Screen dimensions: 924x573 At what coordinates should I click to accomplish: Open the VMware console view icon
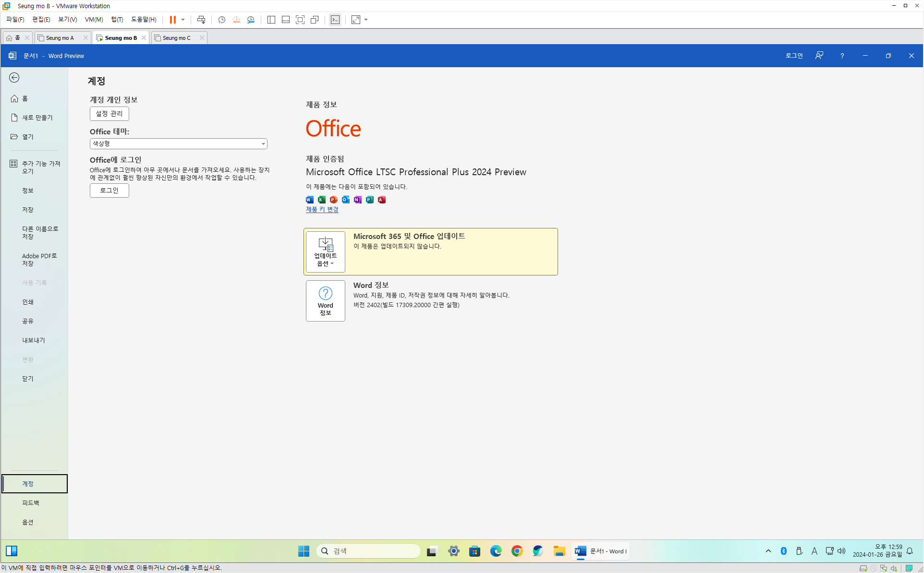pyautogui.click(x=335, y=20)
